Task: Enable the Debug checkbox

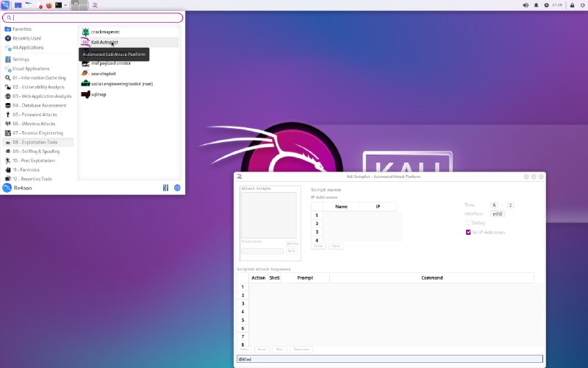Action: [468, 222]
